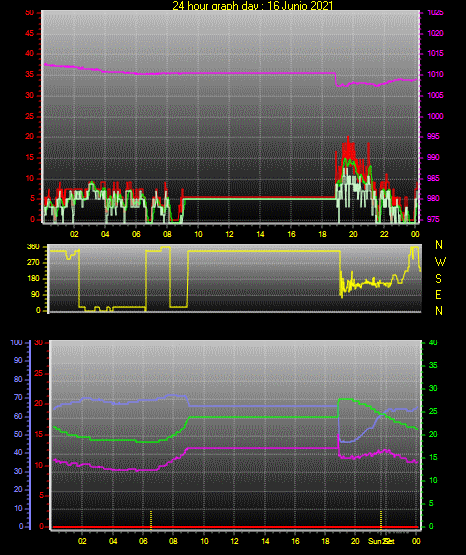Click the wind gust peak near hour 20
The height and width of the screenshot is (555, 466).
348,138
